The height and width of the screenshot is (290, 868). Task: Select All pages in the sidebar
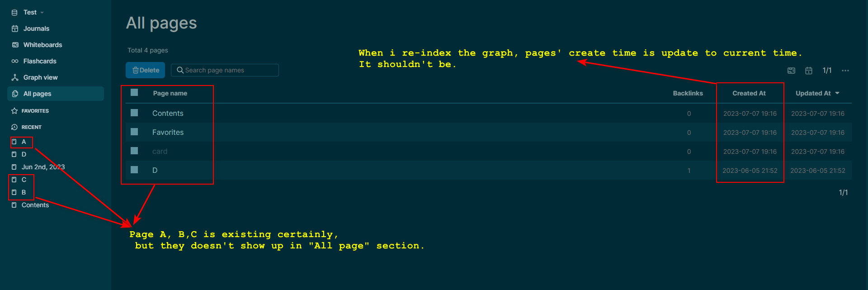37,93
